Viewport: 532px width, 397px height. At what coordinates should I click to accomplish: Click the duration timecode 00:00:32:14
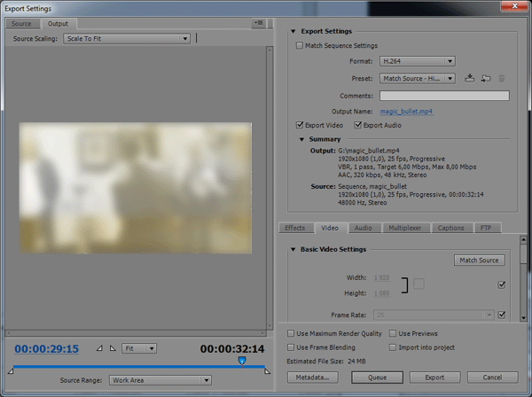tap(232, 348)
